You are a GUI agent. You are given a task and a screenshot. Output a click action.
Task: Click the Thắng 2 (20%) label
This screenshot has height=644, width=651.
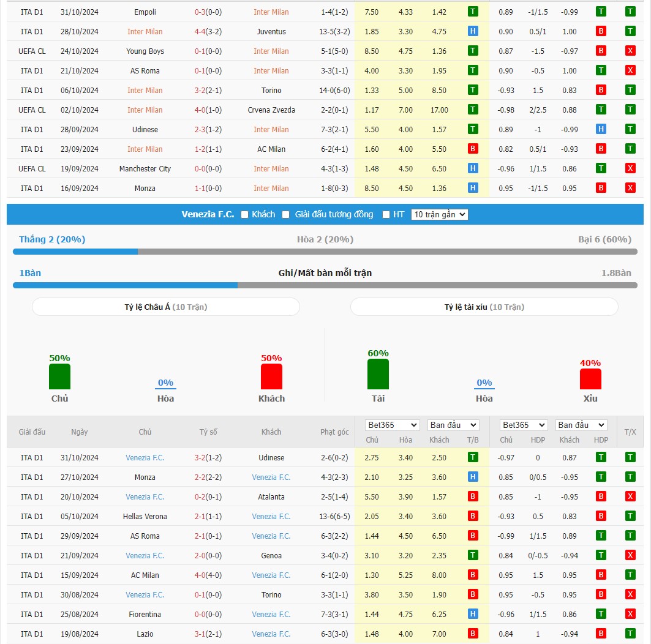tap(52, 239)
